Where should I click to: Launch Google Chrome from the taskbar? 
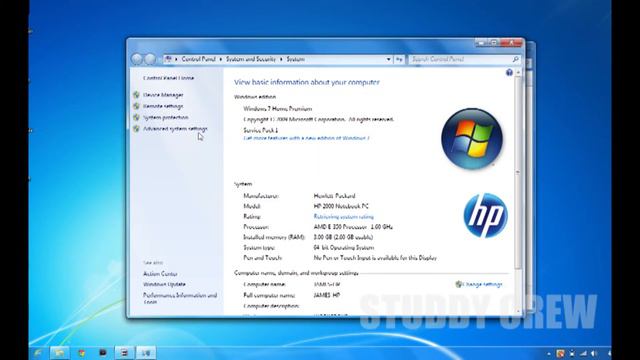point(82,352)
